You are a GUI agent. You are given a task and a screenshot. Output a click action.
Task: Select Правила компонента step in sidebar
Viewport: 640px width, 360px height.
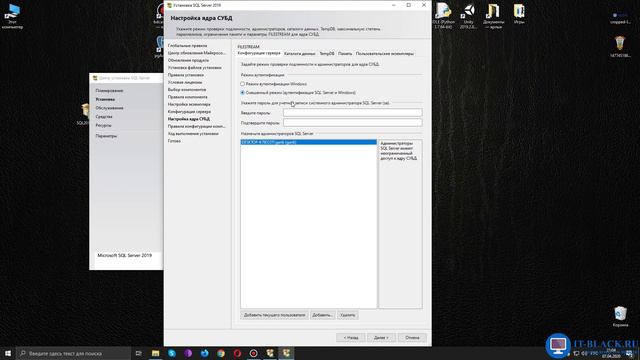(187, 97)
